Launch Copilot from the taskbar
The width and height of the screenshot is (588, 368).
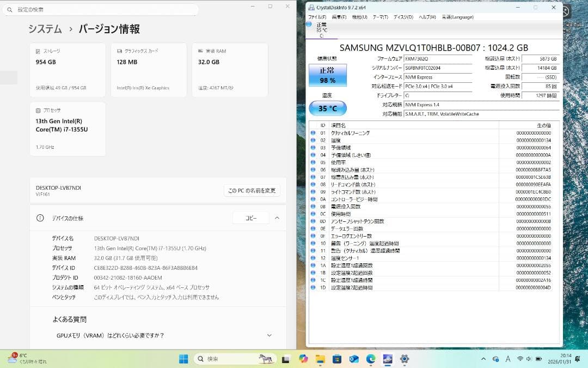303,359
